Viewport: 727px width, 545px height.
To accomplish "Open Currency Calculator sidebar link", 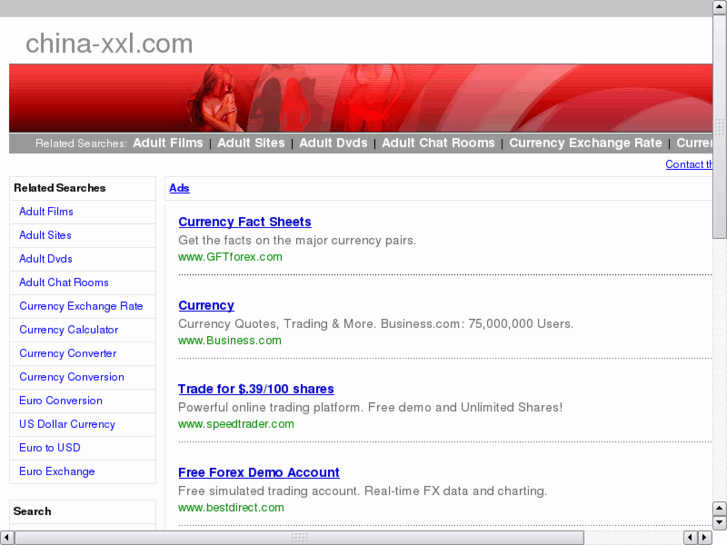I will click(x=69, y=330).
